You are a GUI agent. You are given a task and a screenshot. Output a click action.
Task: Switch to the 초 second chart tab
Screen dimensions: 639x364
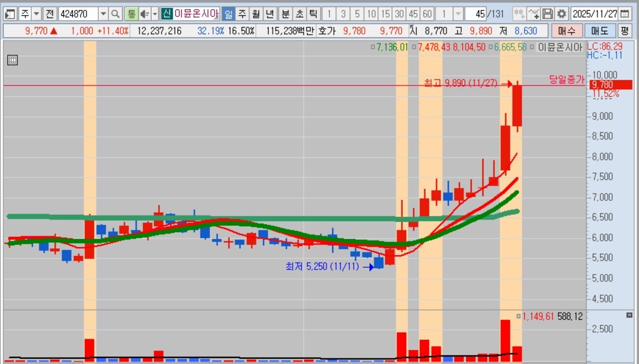coord(299,14)
